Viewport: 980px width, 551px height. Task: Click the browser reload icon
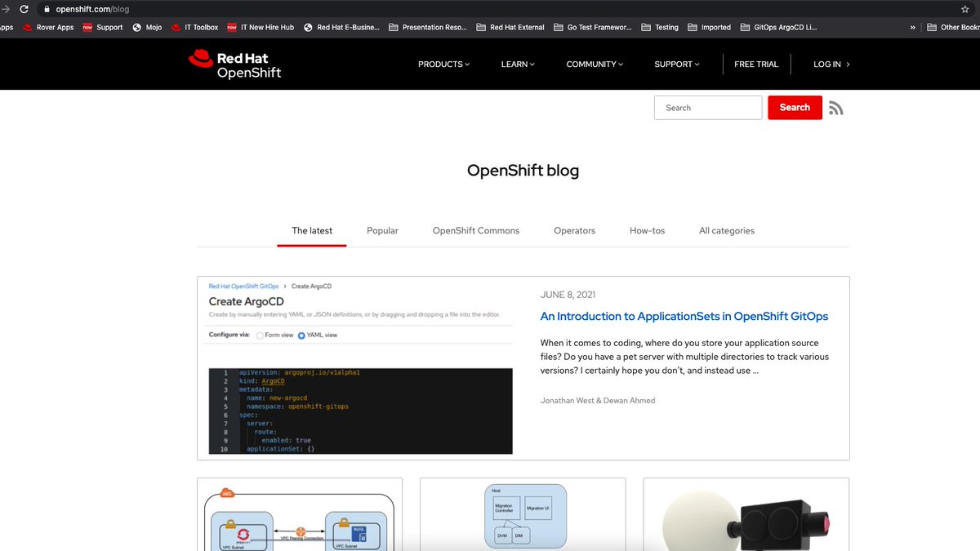click(24, 9)
